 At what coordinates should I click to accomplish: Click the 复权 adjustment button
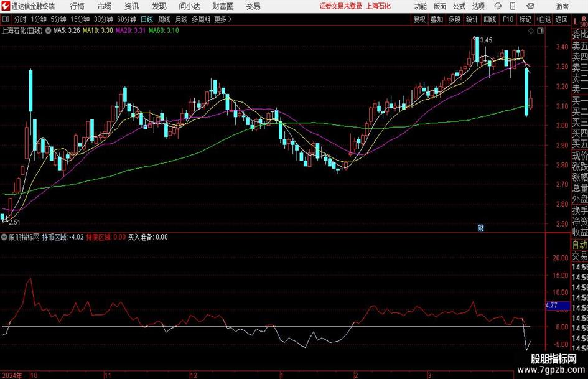419,19
